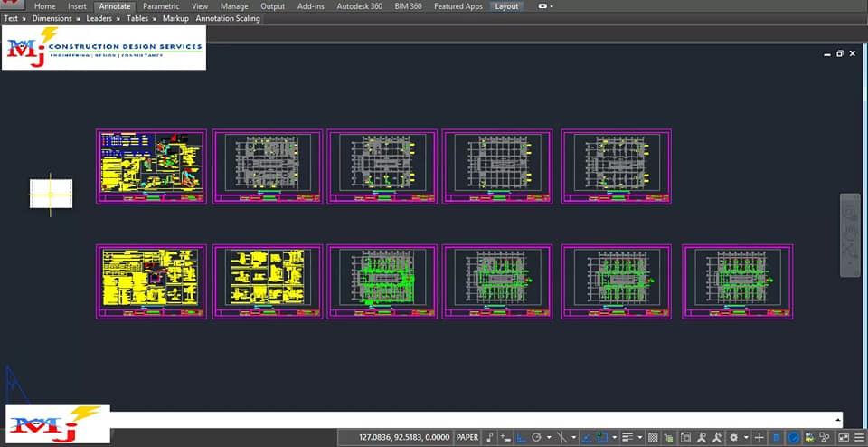Viewport: 868px width, 447px height.
Task: Toggle Object Snap Tracking icon
Action: [x=586, y=437]
